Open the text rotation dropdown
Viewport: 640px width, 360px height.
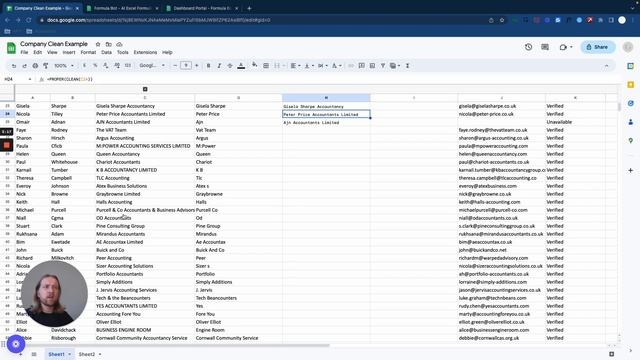(336, 66)
